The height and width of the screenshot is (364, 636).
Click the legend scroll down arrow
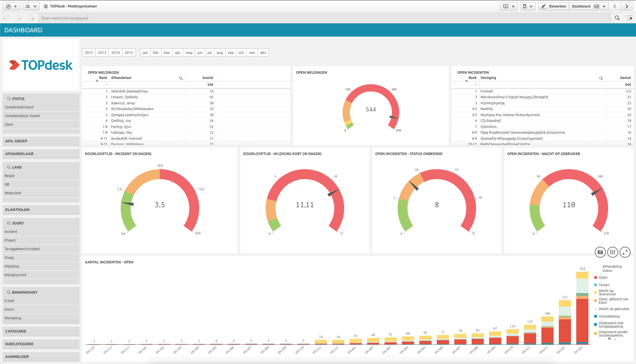coord(609,339)
